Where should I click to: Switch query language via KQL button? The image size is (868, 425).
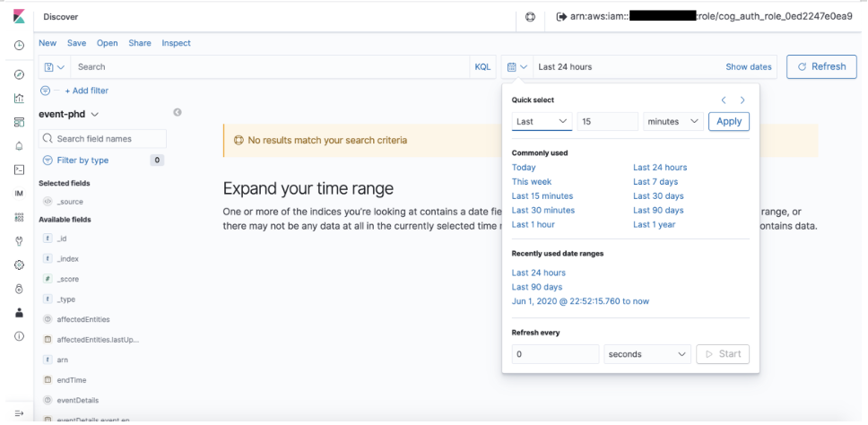(482, 67)
